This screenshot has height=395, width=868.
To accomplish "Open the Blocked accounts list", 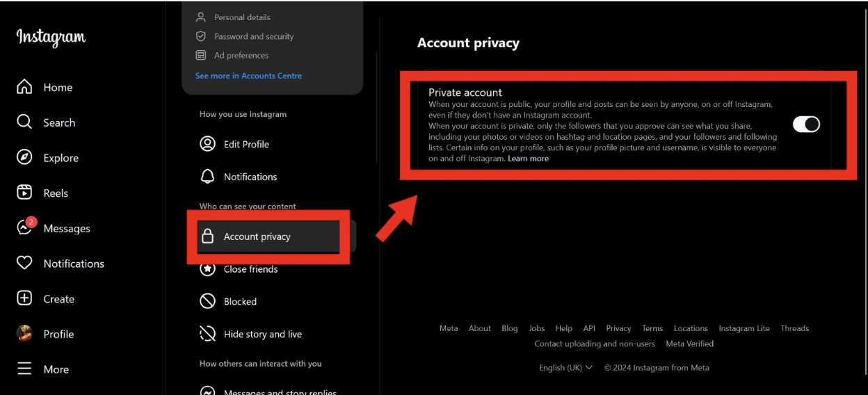I will [240, 301].
